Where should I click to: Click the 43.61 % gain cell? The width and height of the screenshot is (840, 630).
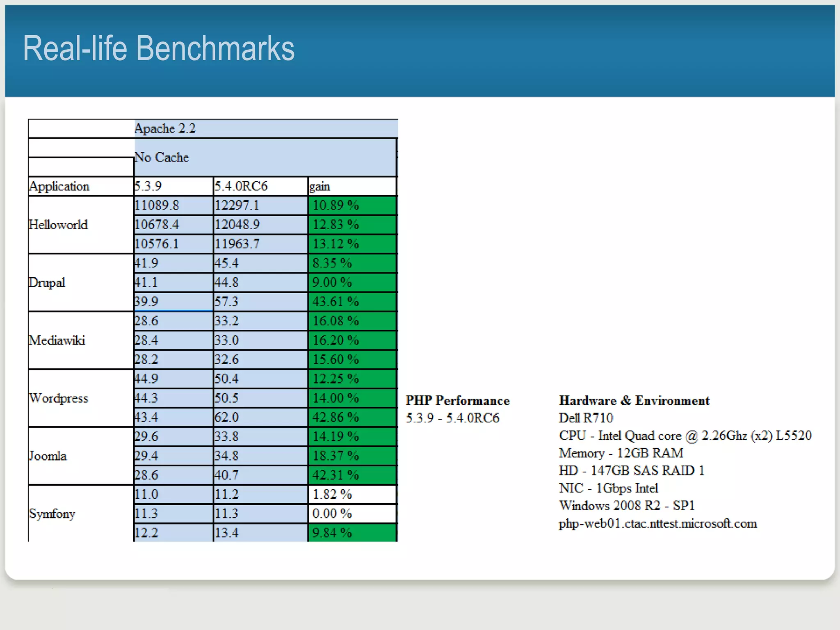click(352, 302)
